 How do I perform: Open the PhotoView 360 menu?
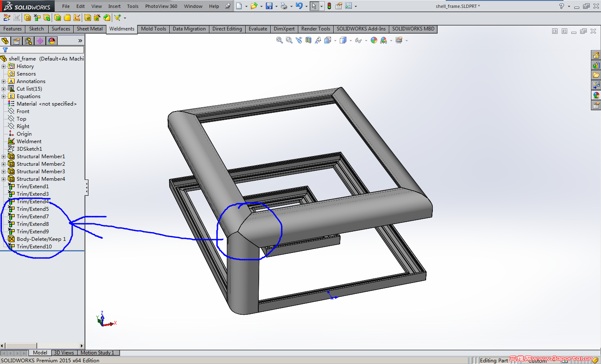(x=161, y=6)
